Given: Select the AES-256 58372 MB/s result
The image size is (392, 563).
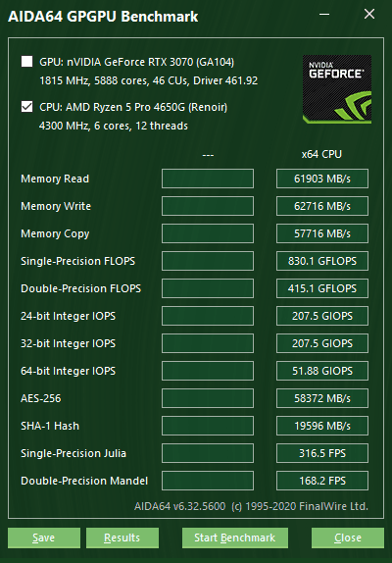Looking at the screenshot, I should click(x=322, y=398).
